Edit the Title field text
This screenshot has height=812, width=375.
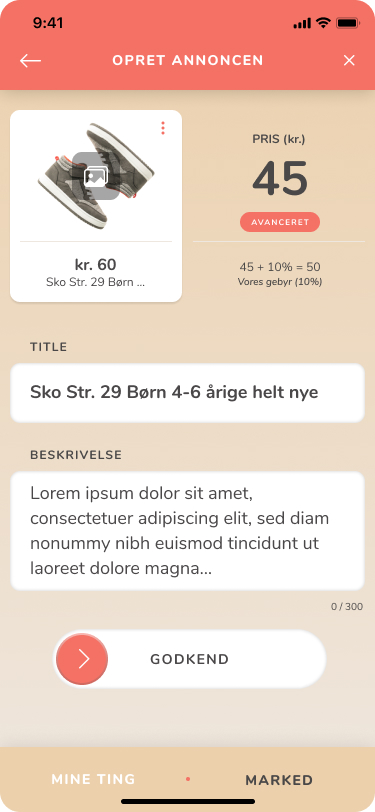pyautogui.click(x=188, y=393)
